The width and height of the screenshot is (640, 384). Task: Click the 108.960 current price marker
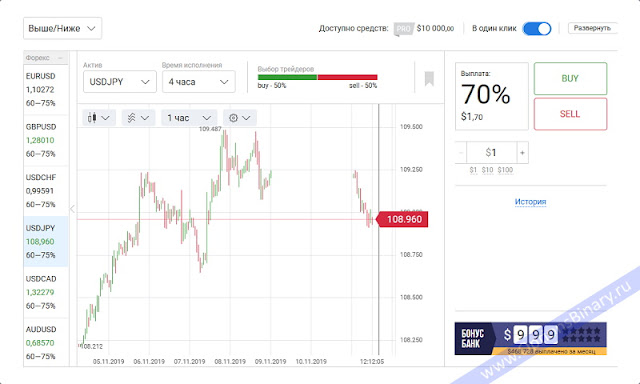402,219
